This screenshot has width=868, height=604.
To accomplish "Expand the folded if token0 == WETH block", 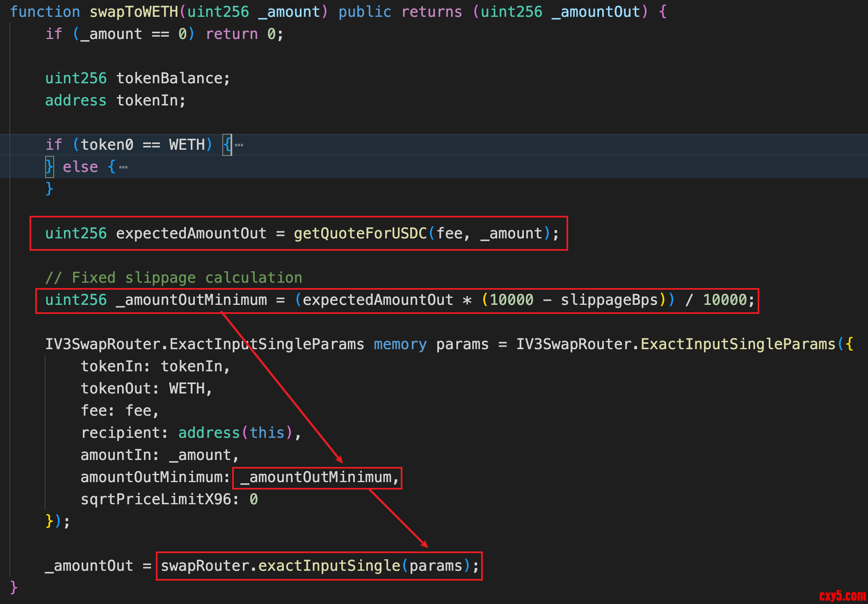I will [x=239, y=145].
